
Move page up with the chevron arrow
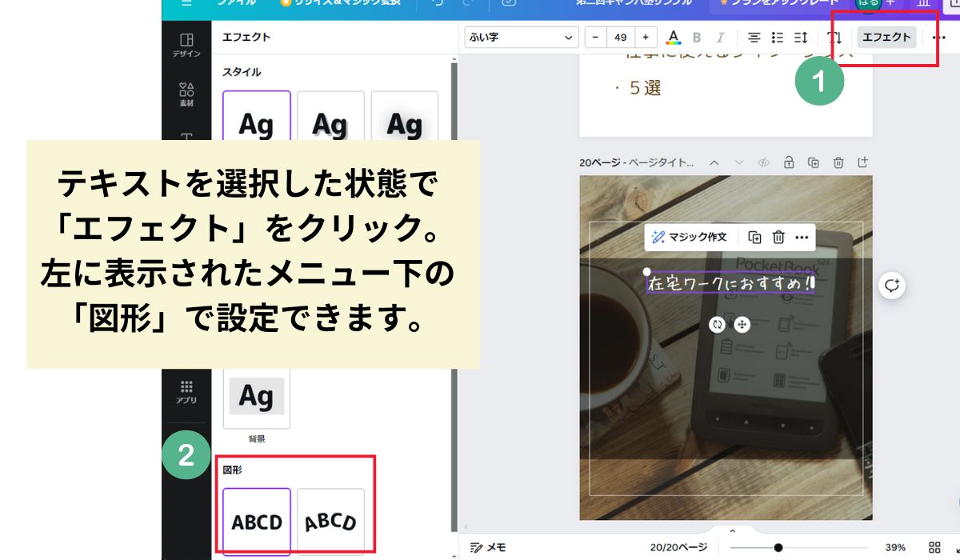tap(714, 162)
